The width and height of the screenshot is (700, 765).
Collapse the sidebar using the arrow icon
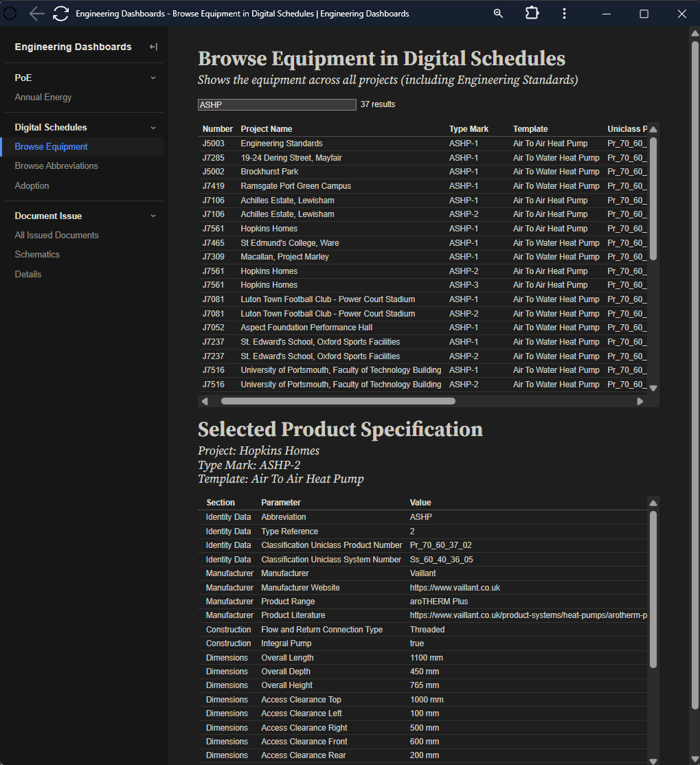click(x=153, y=47)
